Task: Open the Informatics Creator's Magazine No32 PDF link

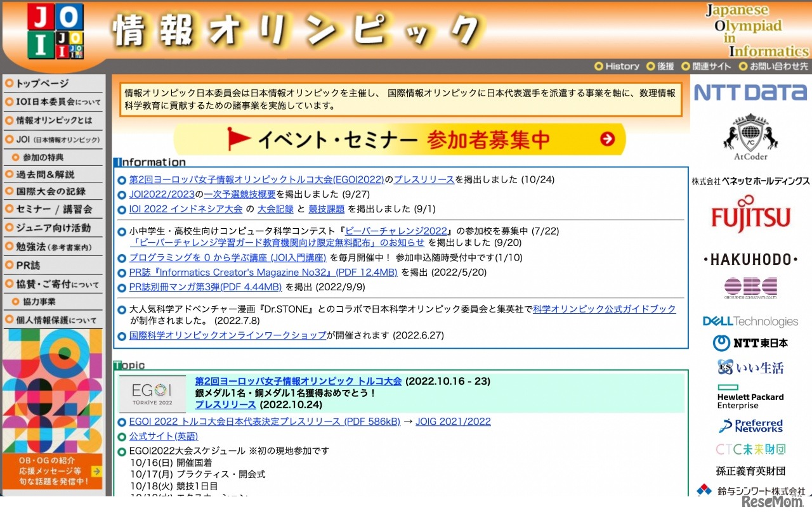Action: (263, 272)
